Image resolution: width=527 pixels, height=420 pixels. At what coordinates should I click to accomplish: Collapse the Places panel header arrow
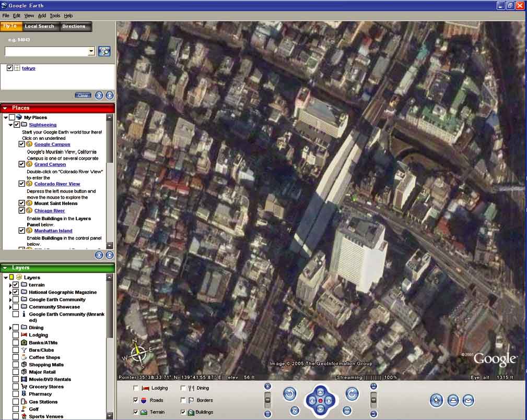(x=5, y=108)
